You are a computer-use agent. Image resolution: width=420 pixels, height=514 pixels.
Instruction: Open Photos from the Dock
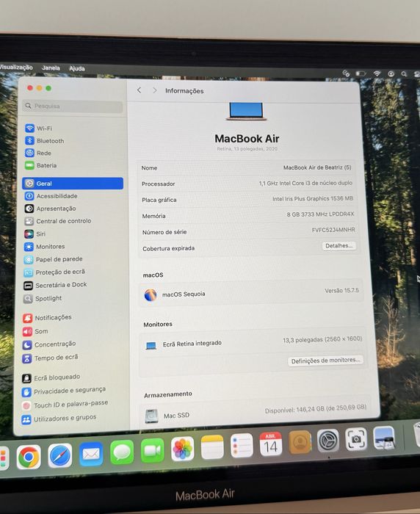(183, 449)
